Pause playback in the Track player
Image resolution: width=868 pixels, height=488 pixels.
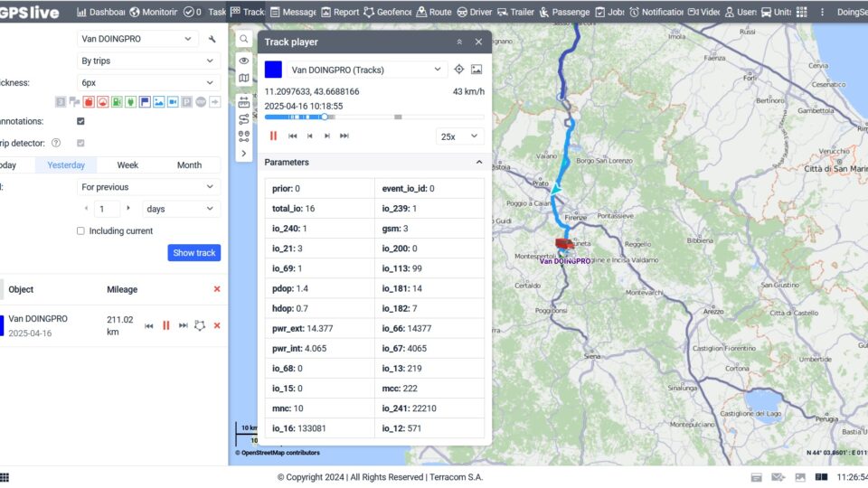tap(273, 136)
